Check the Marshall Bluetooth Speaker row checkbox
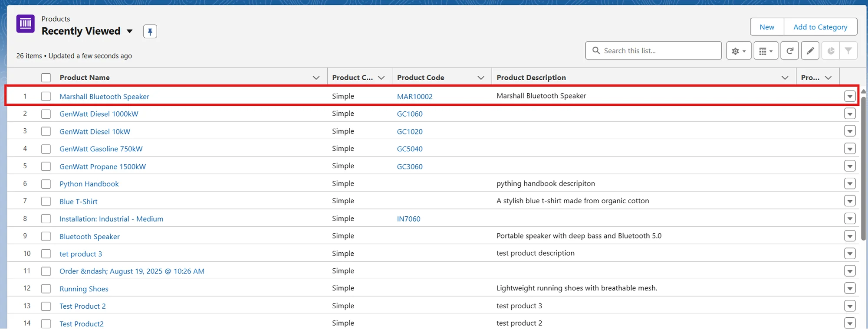 tap(46, 96)
